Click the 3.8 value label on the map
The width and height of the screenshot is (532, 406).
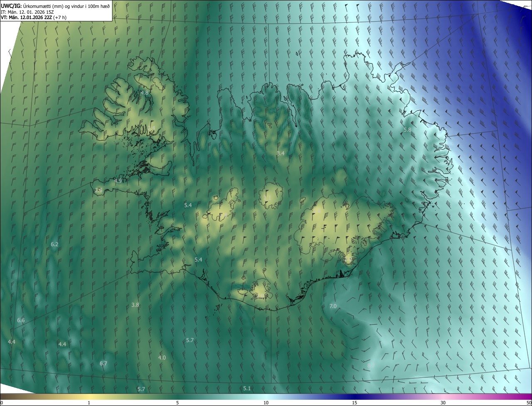point(135,305)
